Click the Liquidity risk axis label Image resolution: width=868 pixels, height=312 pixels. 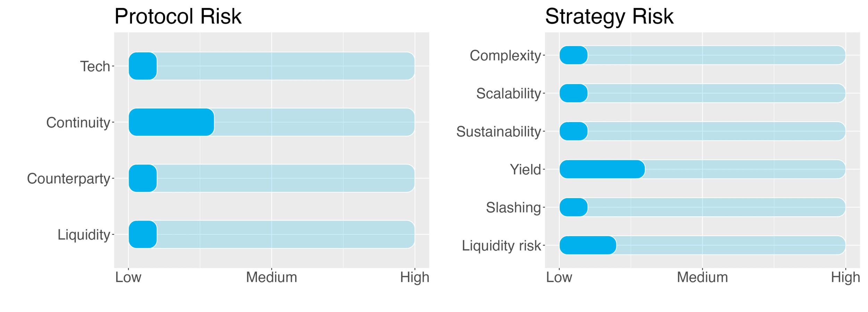tap(501, 246)
